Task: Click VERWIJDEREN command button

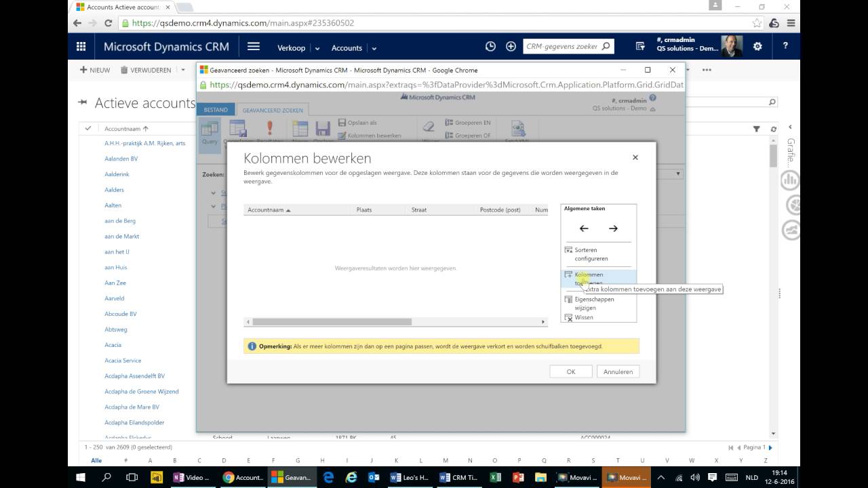Action: 146,70
